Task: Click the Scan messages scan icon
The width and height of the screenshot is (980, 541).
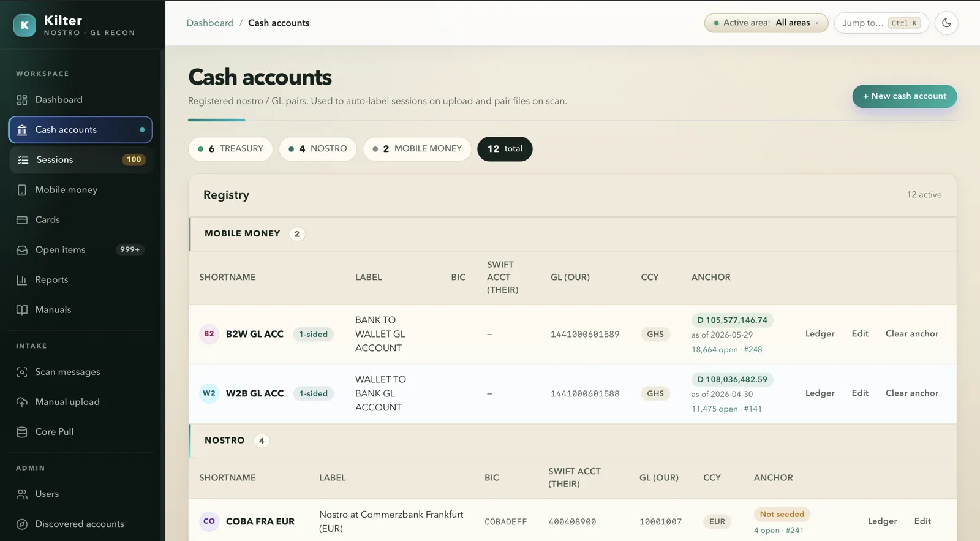Action: (x=22, y=372)
